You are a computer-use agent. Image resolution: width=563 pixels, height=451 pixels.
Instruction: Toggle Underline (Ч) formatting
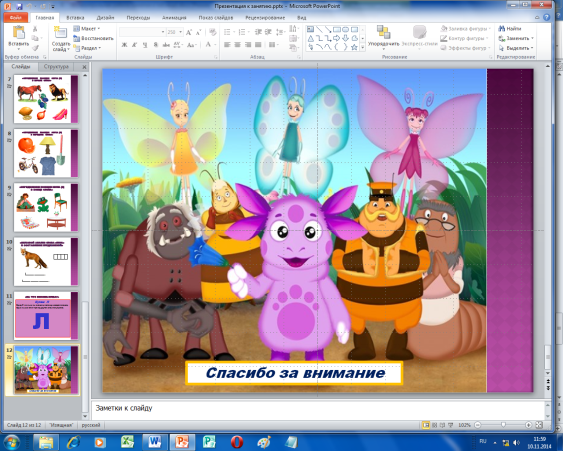[145, 45]
